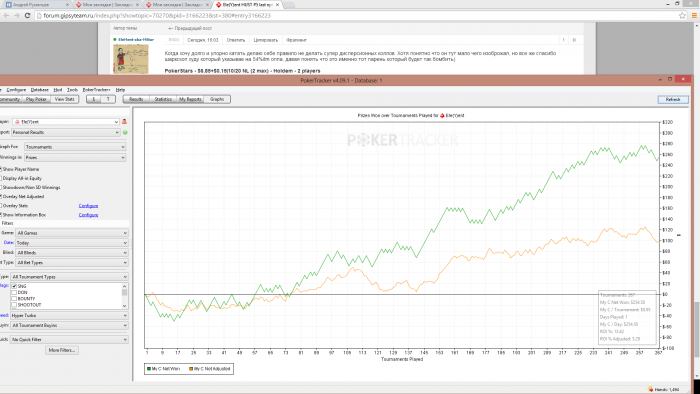Open the Hud menu
The height and width of the screenshot is (394, 700).
58,90
